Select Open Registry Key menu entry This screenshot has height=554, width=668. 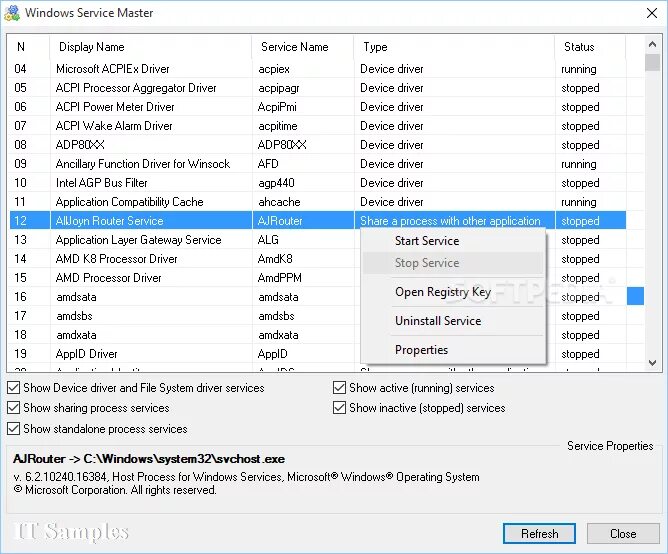pyautogui.click(x=453, y=292)
